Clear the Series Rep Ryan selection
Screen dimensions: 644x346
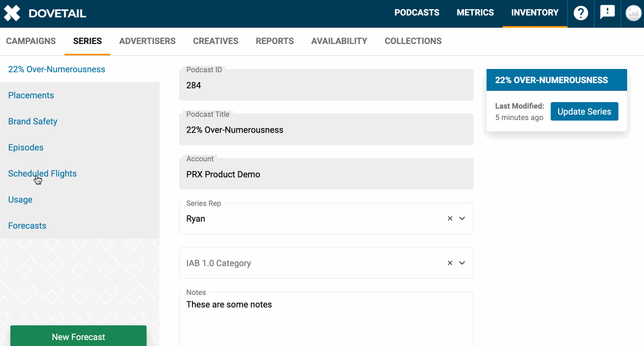click(450, 218)
